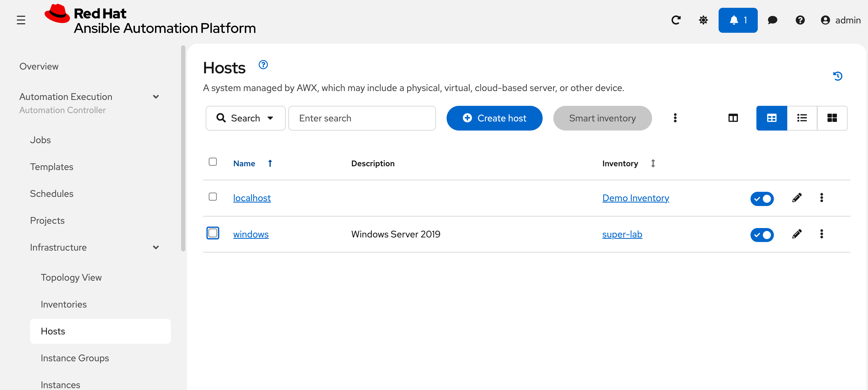Click manage columns icon
The width and height of the screenshot is (868, 390).
click(x=733, y=118)
